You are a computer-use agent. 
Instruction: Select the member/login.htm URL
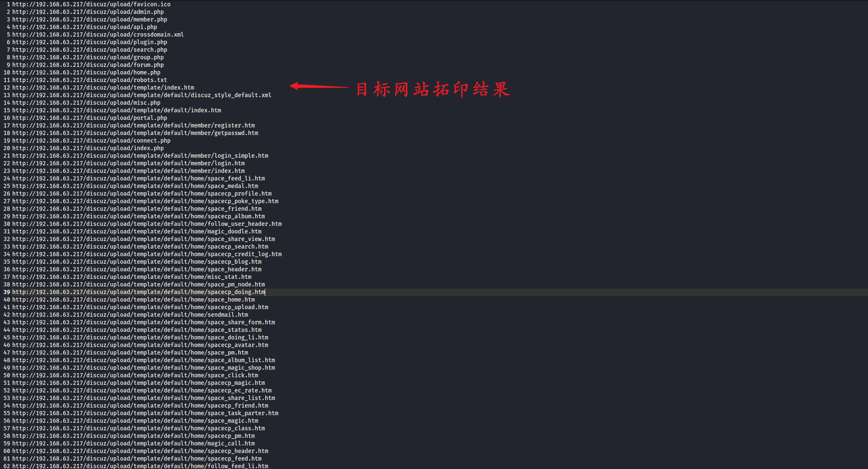coord(128,163)
